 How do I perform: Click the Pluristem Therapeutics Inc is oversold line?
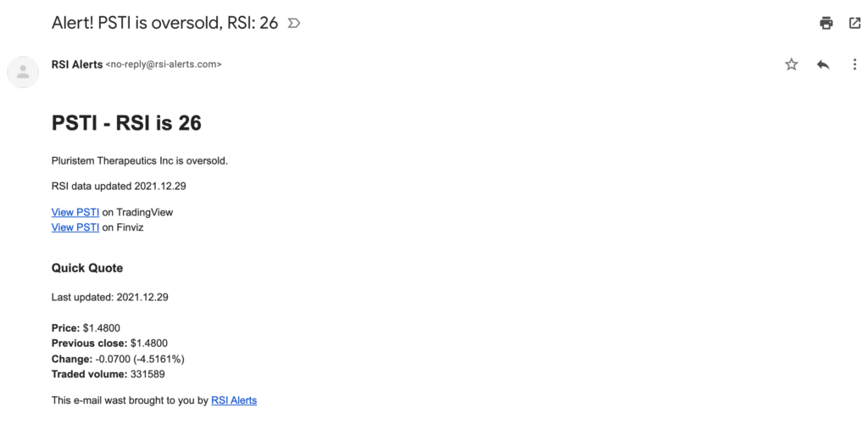pos(140,161)
